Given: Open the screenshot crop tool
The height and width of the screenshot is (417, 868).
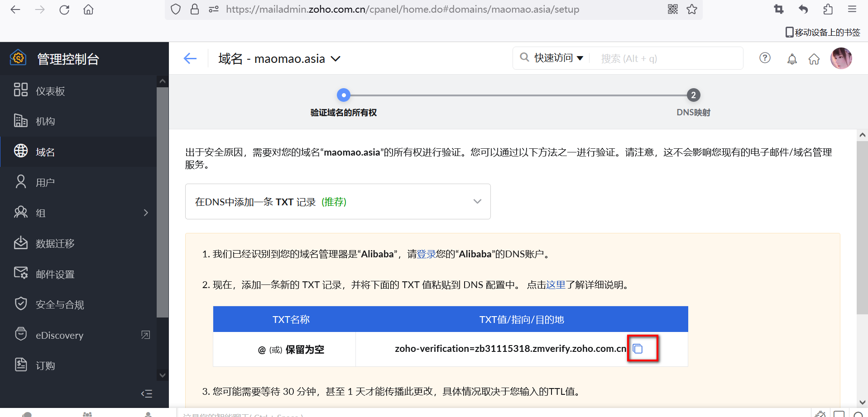Looking at the screenshot, I should 779,9.
